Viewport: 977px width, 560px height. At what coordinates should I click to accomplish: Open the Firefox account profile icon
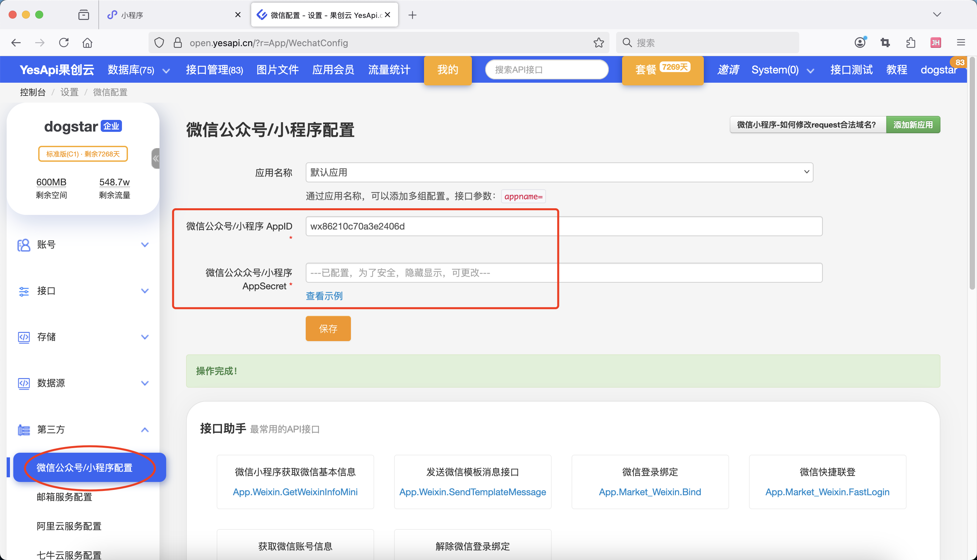click(x=860, y=43)
